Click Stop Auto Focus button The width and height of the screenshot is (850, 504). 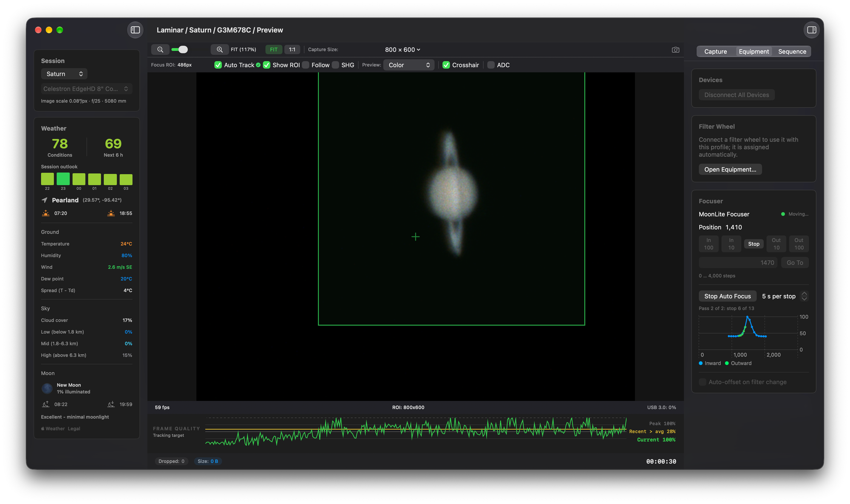727,296
